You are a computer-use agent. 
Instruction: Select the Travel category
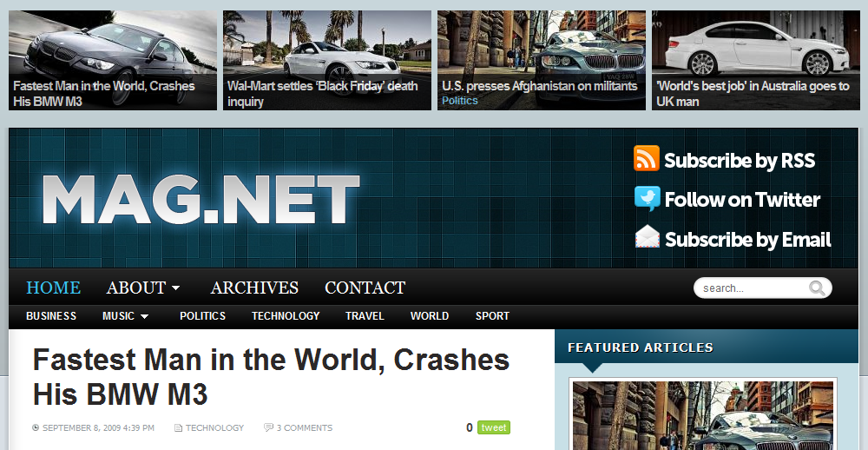(365, 316)
